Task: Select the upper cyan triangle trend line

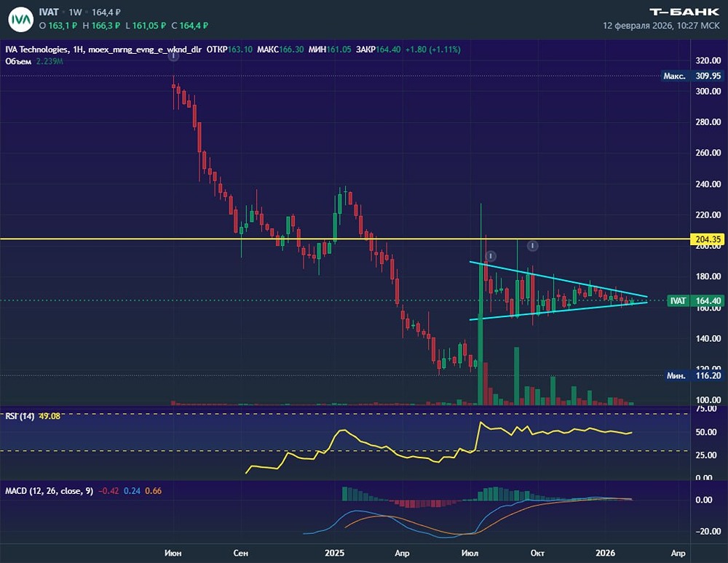Action: (x=558, y=279)
